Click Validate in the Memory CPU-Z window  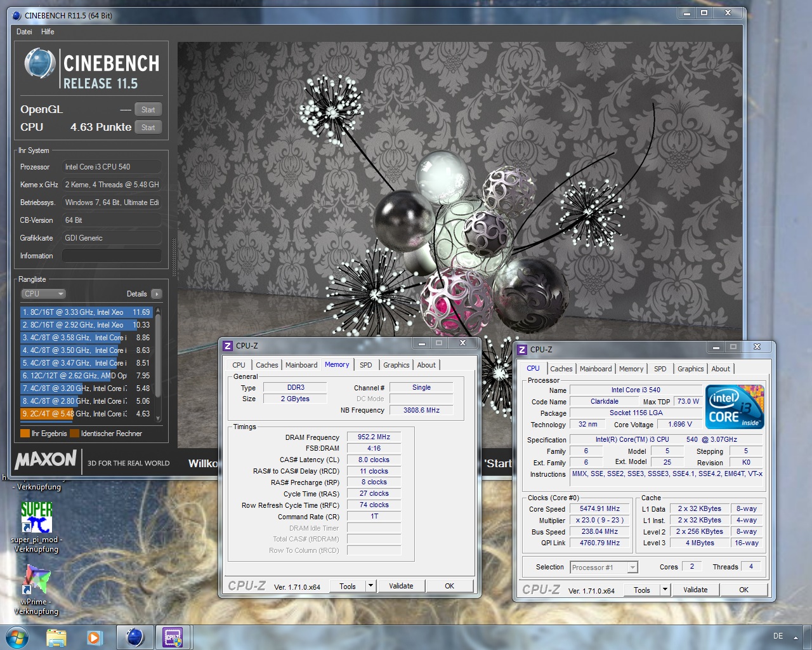click(401, 586)
